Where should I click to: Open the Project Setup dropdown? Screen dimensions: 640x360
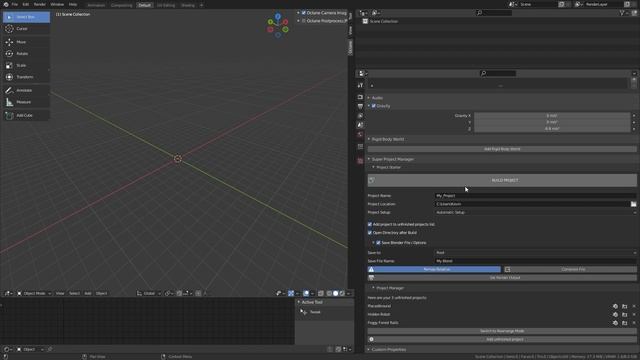tap(536, 213)
